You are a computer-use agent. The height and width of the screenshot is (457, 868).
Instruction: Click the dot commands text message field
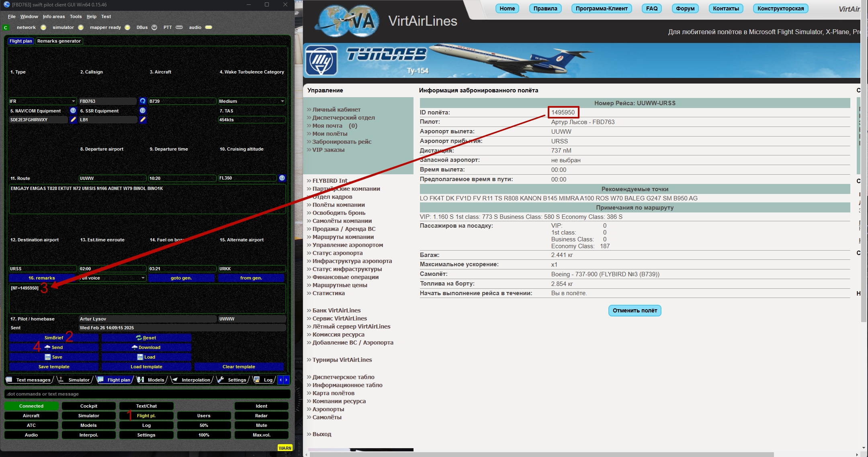click(147, 394)
